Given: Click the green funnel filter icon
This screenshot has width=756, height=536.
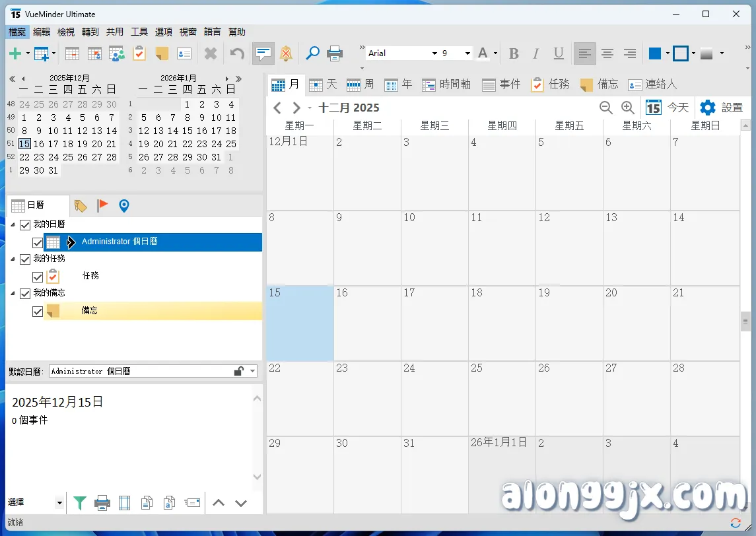Looking at the screenshot, I should [79, 503].
